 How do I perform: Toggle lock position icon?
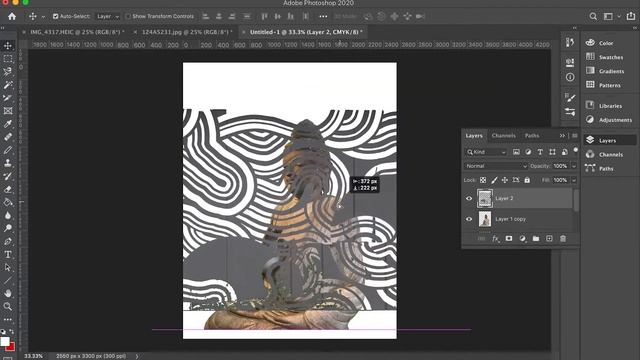[x=505, y=180]
